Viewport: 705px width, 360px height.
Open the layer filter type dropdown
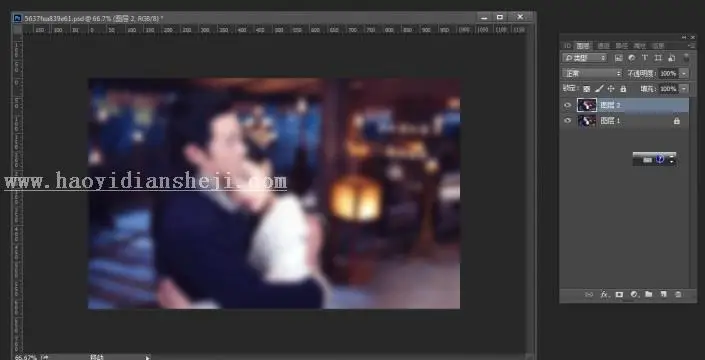click(585, 58)
